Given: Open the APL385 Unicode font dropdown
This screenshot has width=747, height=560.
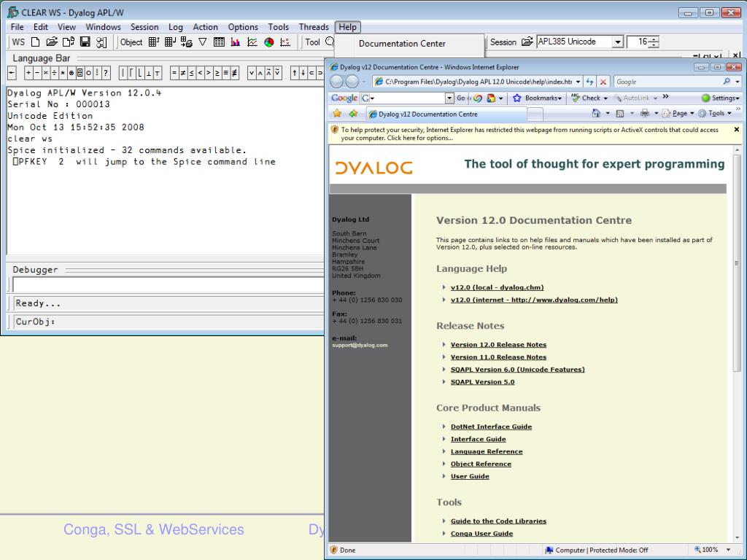Looking at the screenshot, I should [617, 42].
